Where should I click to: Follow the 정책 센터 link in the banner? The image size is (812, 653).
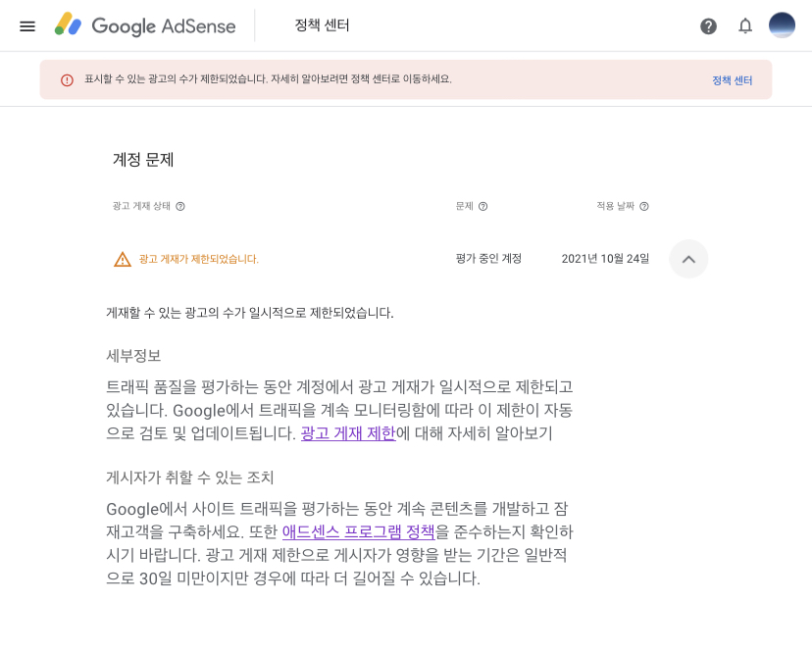(x=732, y=80)
